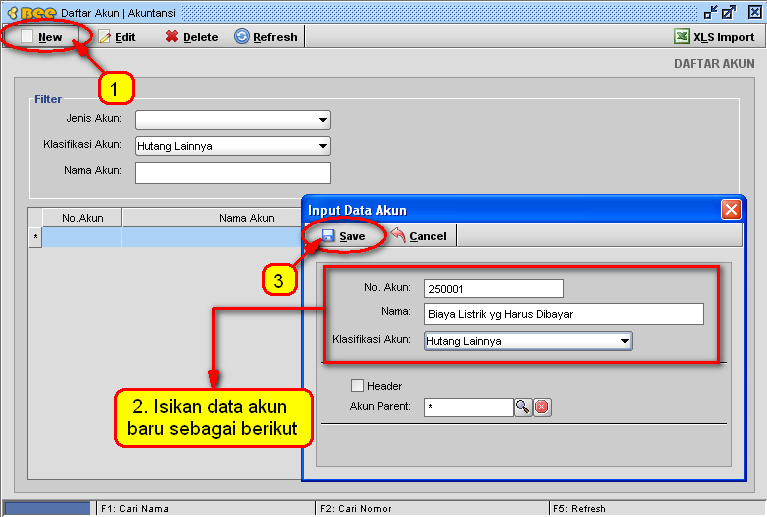Open Klasifikasi Akun filter dropdown showing Hutang Lainnya

233,146
